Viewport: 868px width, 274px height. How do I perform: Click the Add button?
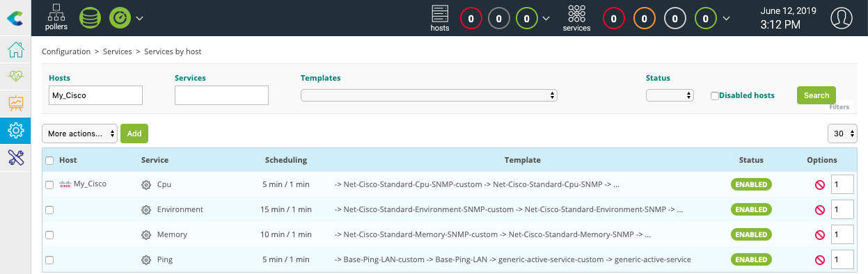click(134, 134)
